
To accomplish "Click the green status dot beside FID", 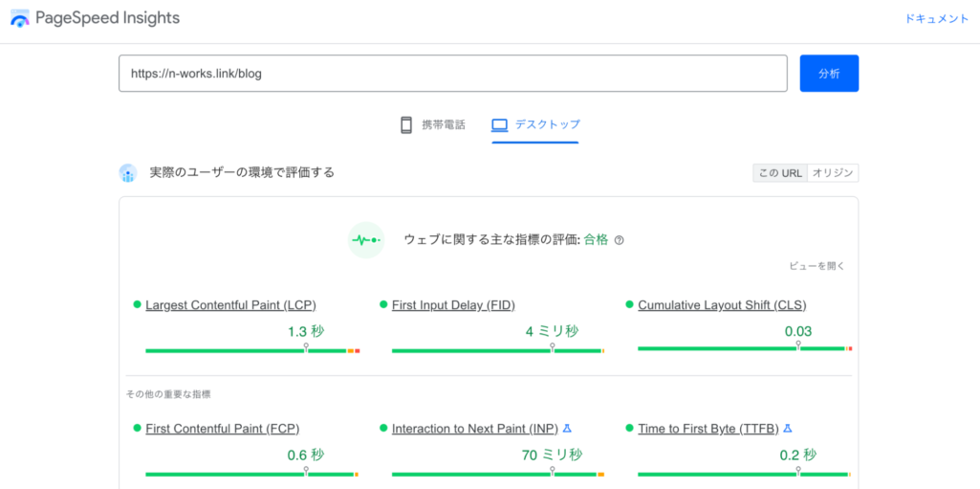I will [383, 304].
